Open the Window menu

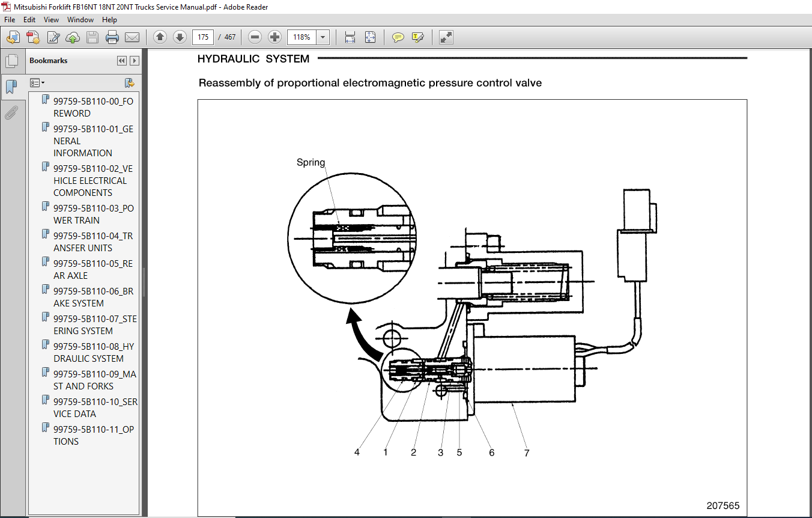[80, 20]
